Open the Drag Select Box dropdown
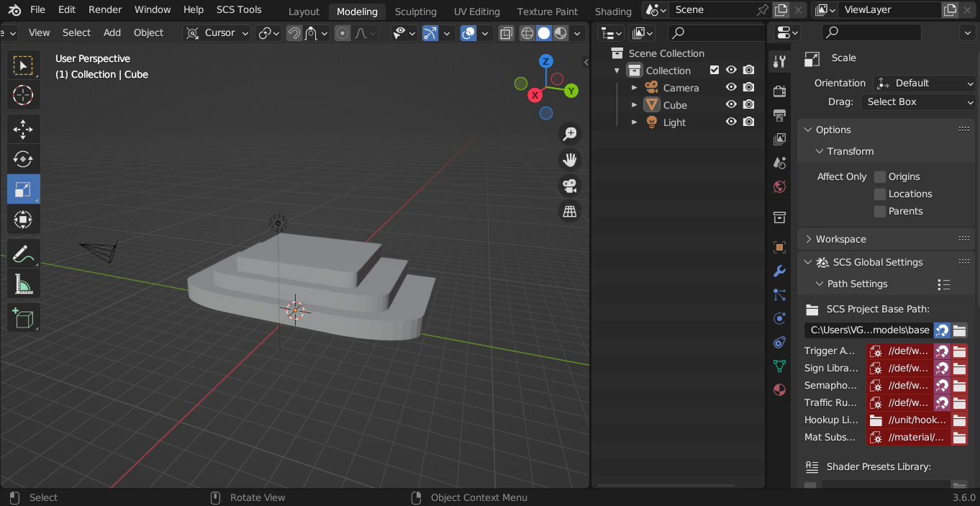The width and height of the screenshot is (980, 506). click(918, 101)
